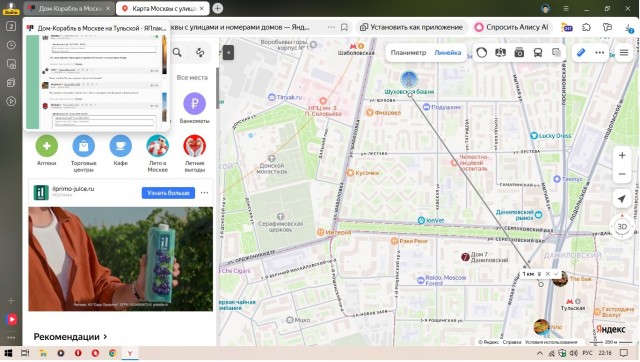Confirm ruler measurement with checkmark
The image size is (640, 362).
pos(556,274)
